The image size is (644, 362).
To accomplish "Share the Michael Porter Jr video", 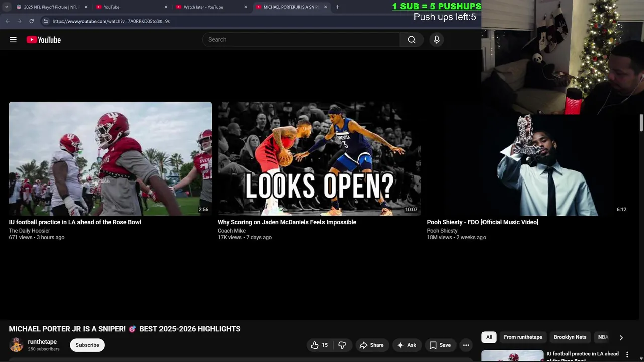I will (x=371, y=345).
